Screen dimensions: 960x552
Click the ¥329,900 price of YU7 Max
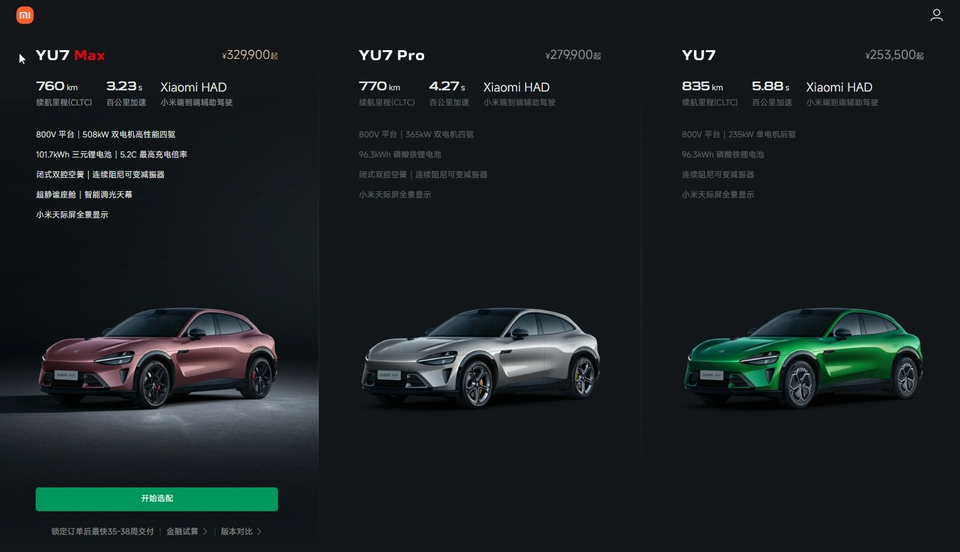(x=250, y=55)
